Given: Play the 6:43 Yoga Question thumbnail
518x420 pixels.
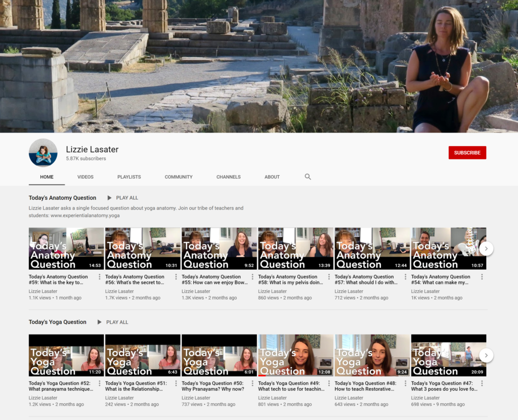Looking at the screenshot, I should click(143, 356).
